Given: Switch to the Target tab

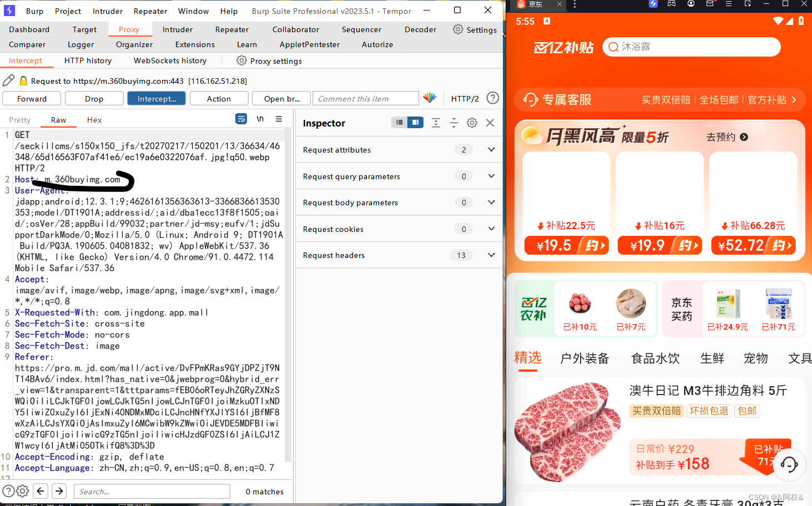Looking at the screenshot, I should [84, 29].
